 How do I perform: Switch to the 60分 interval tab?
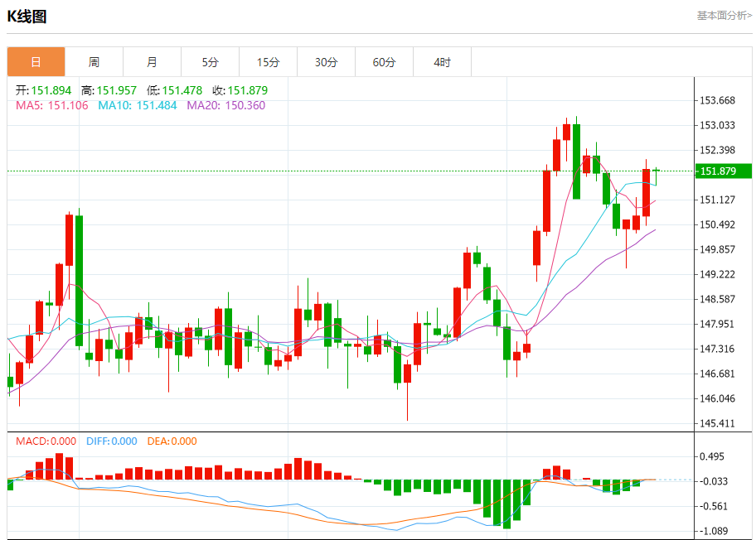384,62
